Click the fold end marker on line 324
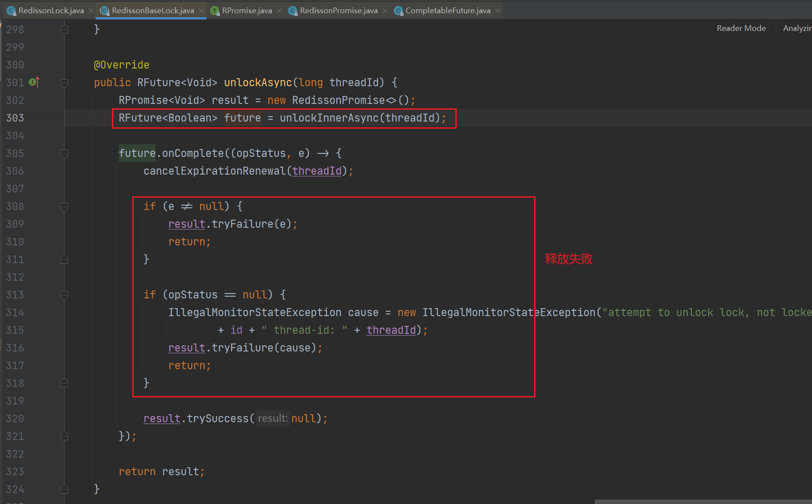Screen dimensions: 812x504 64,489
